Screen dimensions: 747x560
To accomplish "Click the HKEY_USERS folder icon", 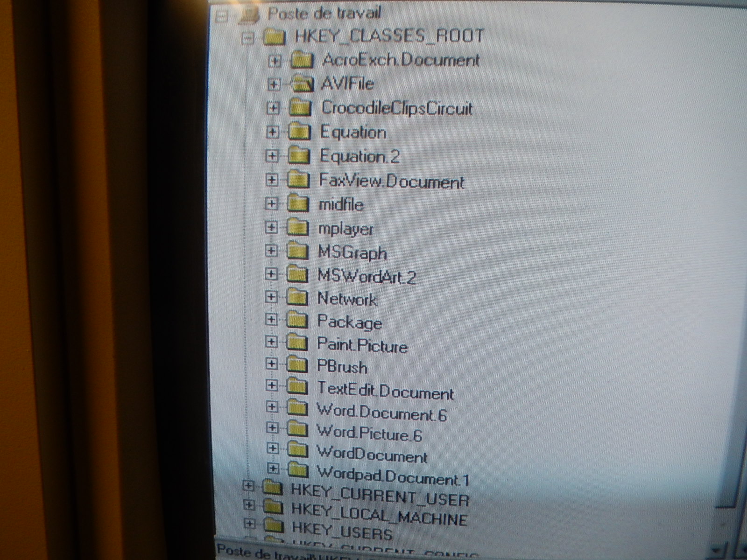I will [x=274, y=525].
